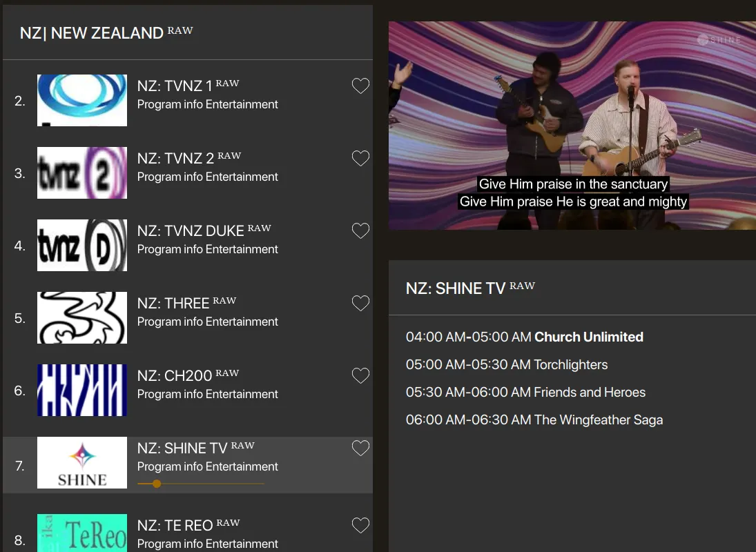756x552 pixels.
Task: Click the NZ: SHINE TV guide panel title
Action: click(470, 288)
